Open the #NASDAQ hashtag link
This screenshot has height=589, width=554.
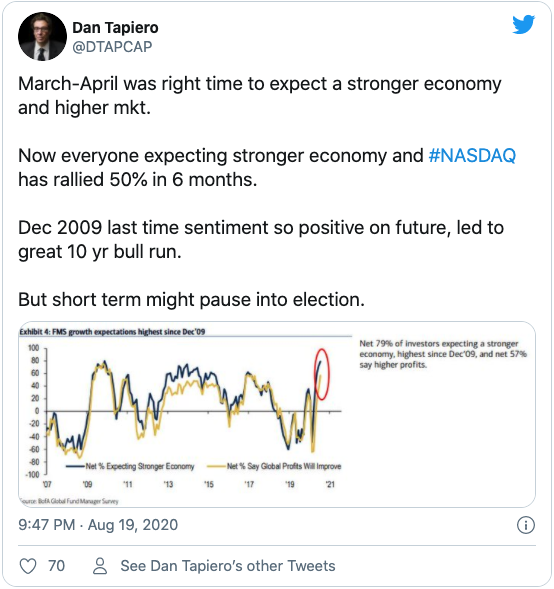[x=472, y=156]
